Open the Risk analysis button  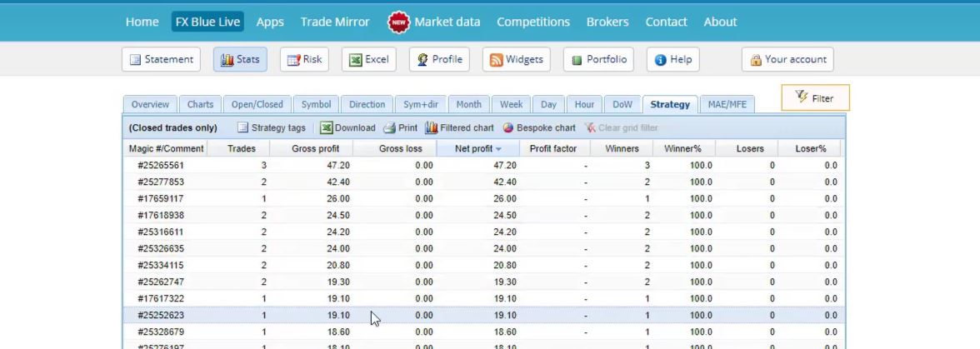304,60
